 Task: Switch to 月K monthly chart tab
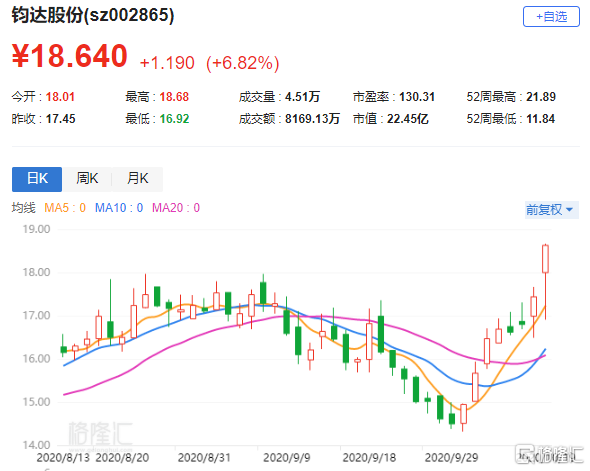138,179
